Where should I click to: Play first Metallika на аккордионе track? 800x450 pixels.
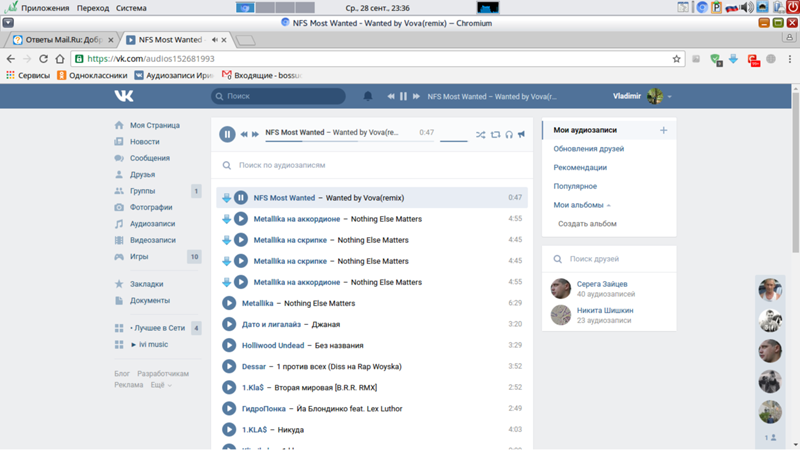tap(241, 219)
